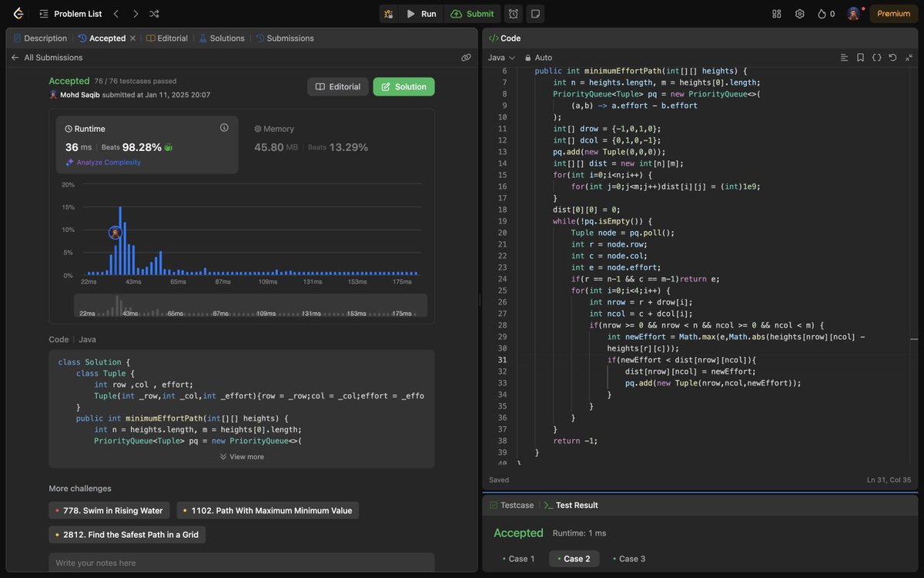This screenshot has width=924, height=578.
Task: Click the green Solution button
Action: pos(403,87)
